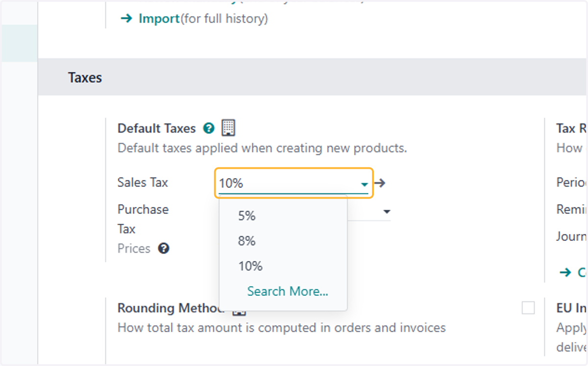Click the Prices label
Screen dimensions: 588x366
(134, 249)
